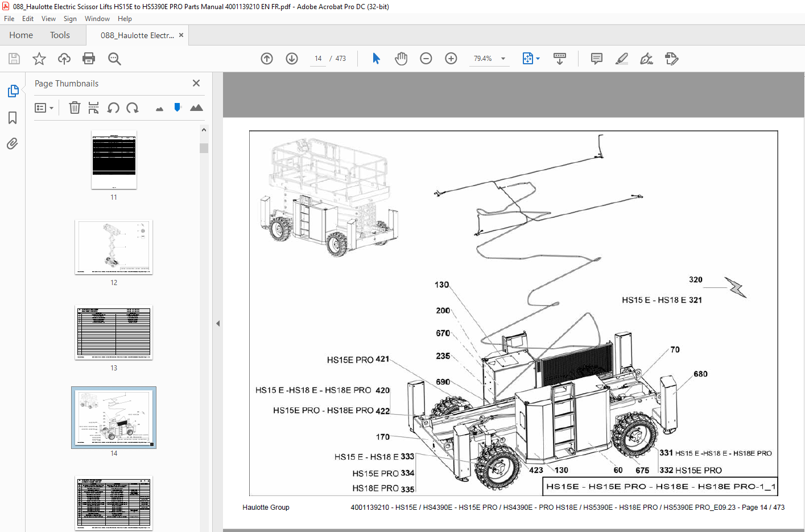
Task: Click the 79.4% zoom value field
Action: 483,59
